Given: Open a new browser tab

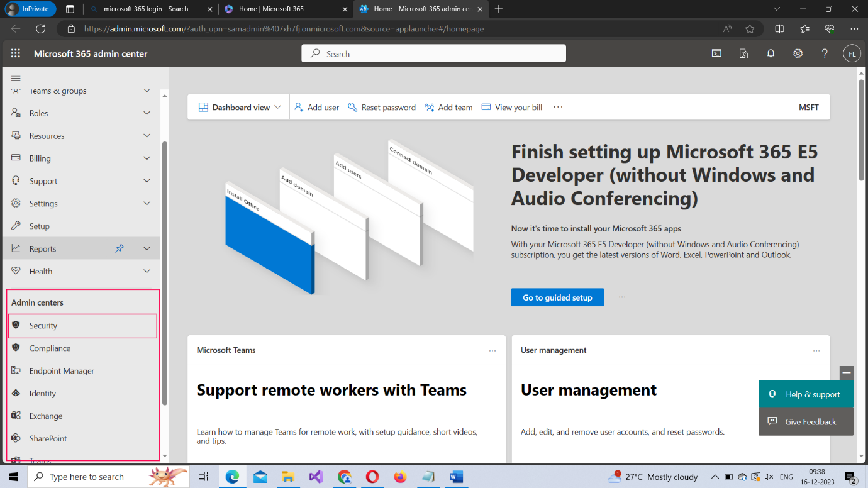Looking at the screenshot, I should tap(499, 9).
